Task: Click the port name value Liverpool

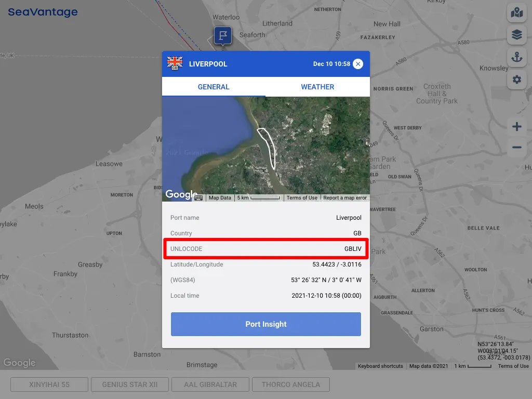Action: click(349, 218)
